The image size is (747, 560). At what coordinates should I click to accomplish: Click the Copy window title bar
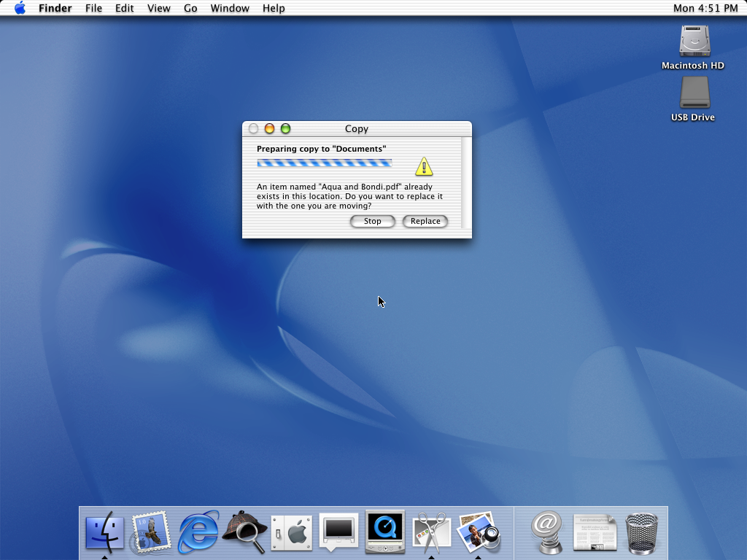[x=357, y=128]
